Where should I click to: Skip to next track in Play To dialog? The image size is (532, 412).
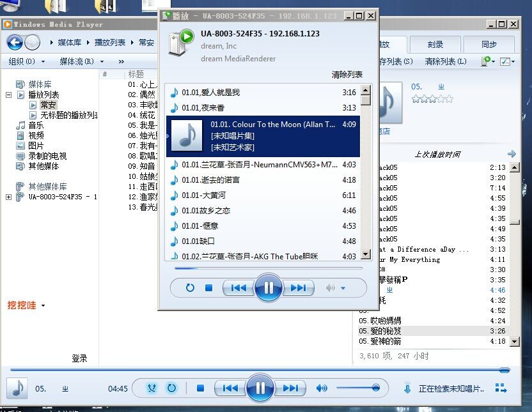coord(298,288)
